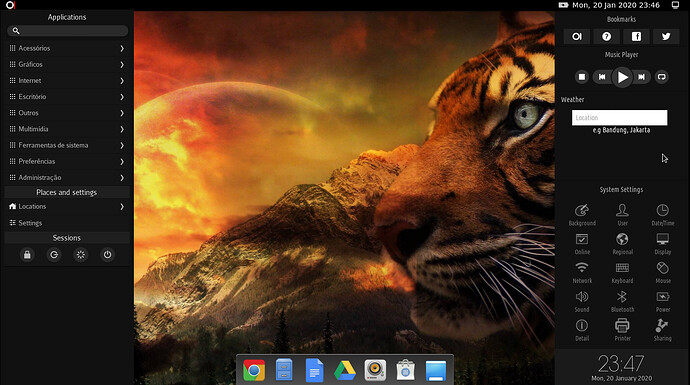Open the file cabinet Files dock icon
The image size is (690, 385).
tap(284, 370)
